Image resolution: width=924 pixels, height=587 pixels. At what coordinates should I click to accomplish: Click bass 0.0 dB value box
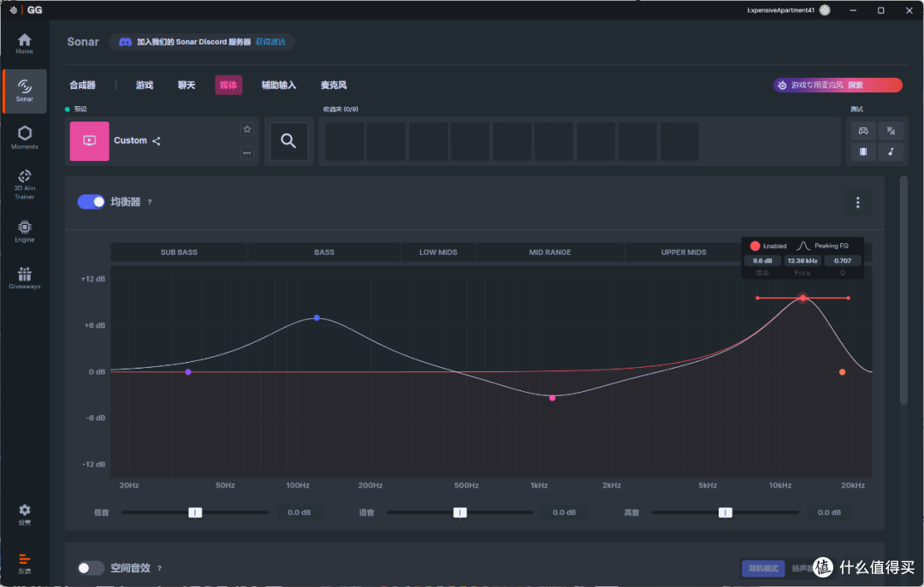(299, 513)
